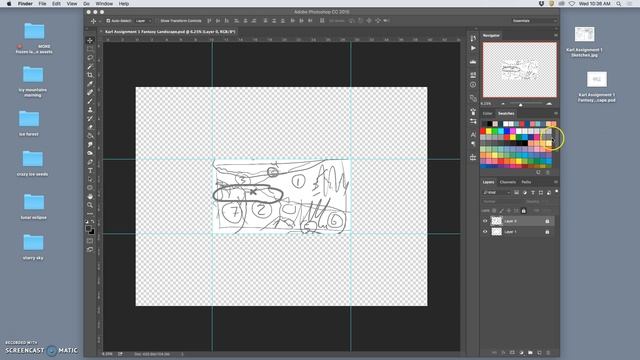Screen dimensions: 640x360
Task: Toggle the Lock All button in Layers
Action: tap(524, 211)
